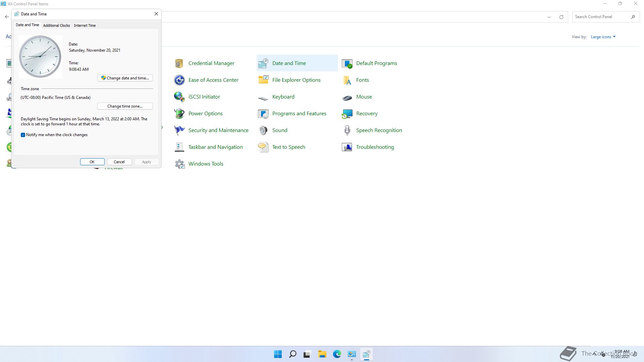The width and height of the screenshot is (644, 362).
Task: Open the Programs and Features link
Action: pyautogui.click(x=299, y=113)
